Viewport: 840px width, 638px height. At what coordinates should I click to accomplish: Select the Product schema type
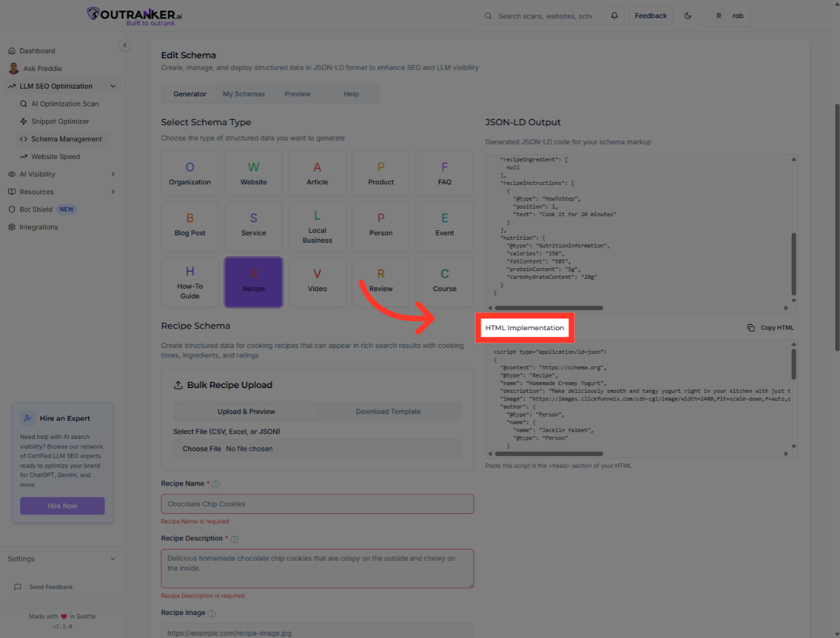click(x=380, y=173)
